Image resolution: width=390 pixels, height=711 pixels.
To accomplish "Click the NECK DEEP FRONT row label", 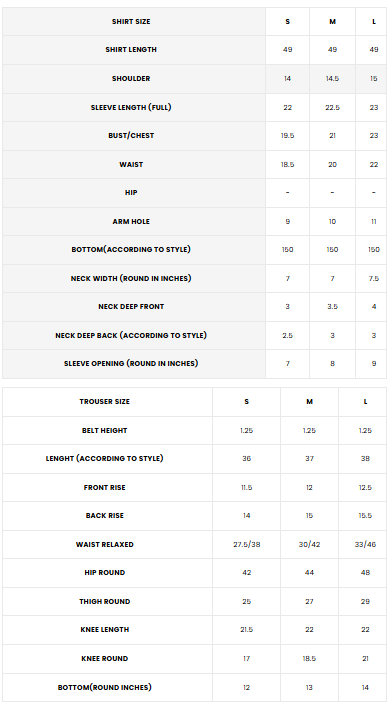I will (131, 307).
